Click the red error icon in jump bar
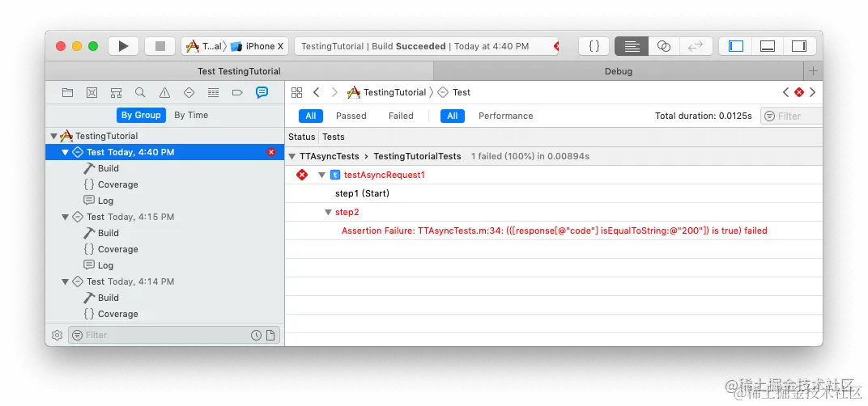Image resolution: width=868 pixels, height=406 pixels. [x=799, y=92]
